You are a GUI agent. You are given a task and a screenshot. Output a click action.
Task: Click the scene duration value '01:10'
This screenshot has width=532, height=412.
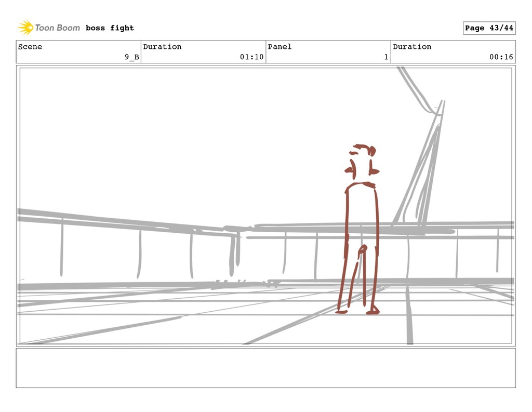(251, 57)
